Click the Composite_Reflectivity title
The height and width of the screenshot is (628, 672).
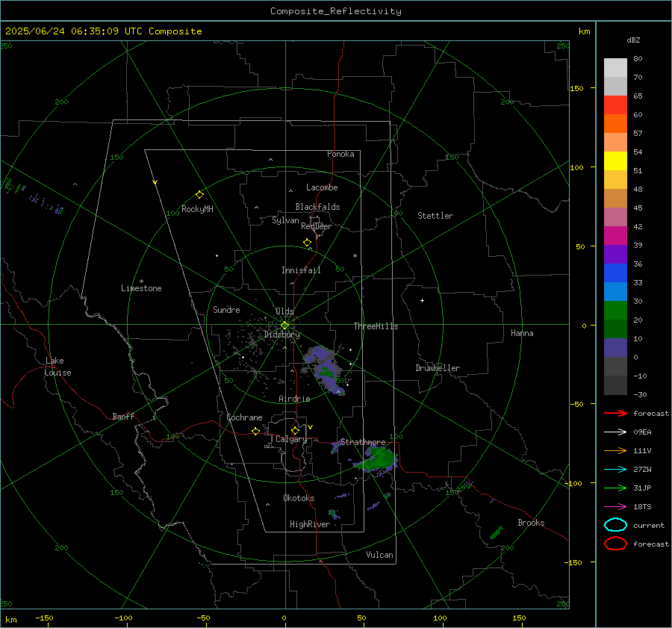click(336, 11)
